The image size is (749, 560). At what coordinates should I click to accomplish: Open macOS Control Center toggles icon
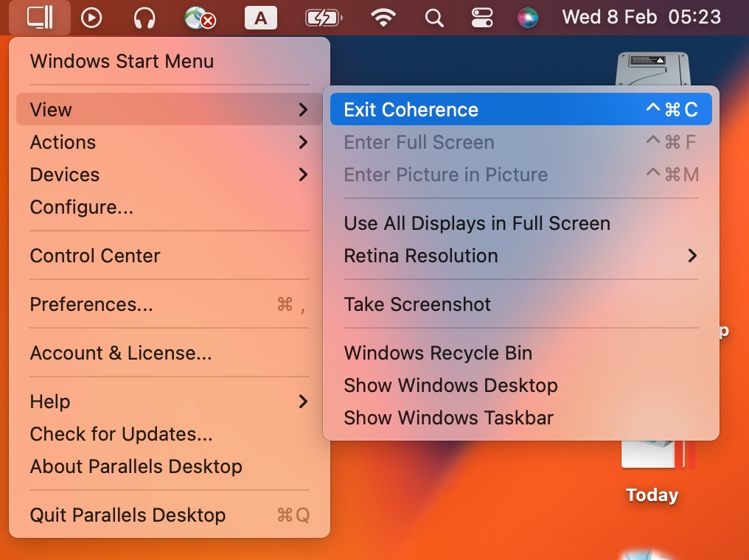481,18
